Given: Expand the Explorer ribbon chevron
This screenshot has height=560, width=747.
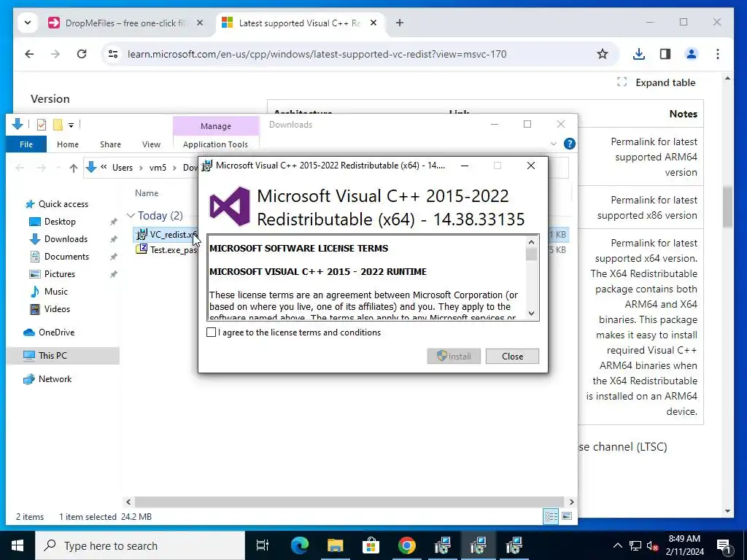Looking at the screenshot, I should 553,144.
